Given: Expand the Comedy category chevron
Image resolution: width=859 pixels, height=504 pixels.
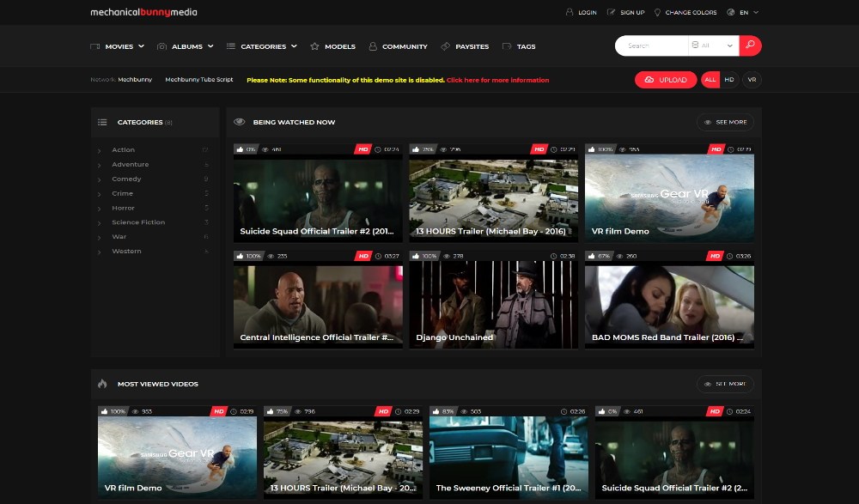Looking at the screenshot, I should click(x=99, y=179).
